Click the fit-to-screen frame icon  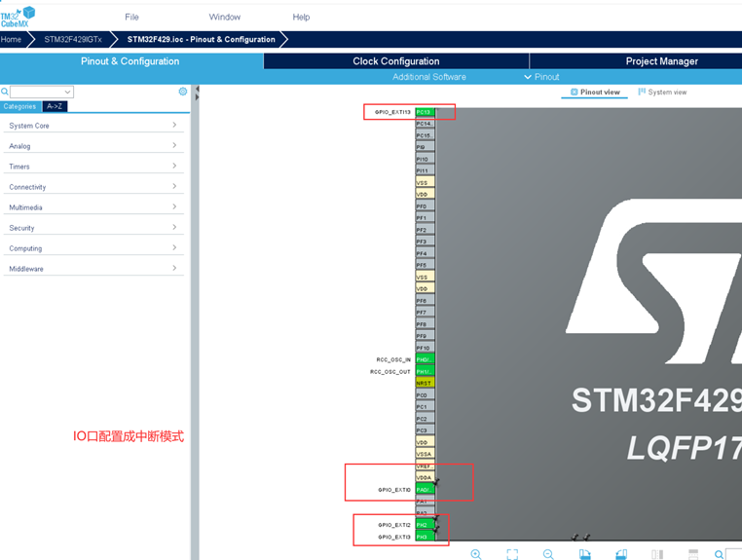pos(512,554)
